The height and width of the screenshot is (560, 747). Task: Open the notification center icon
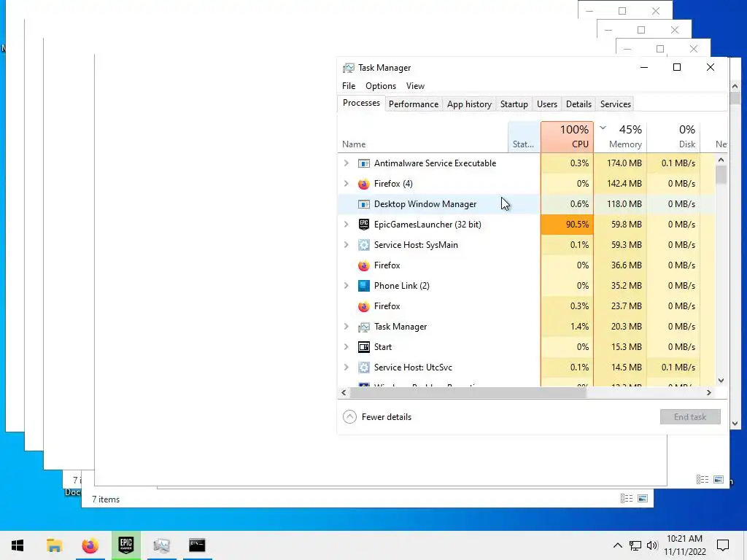coord(723,545)
